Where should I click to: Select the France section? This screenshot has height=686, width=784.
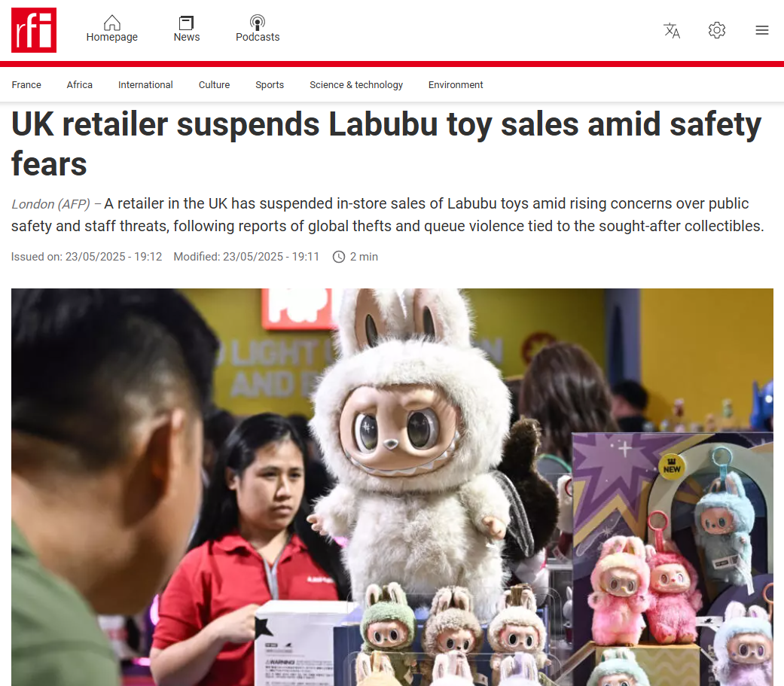click(x=26, y=85)
